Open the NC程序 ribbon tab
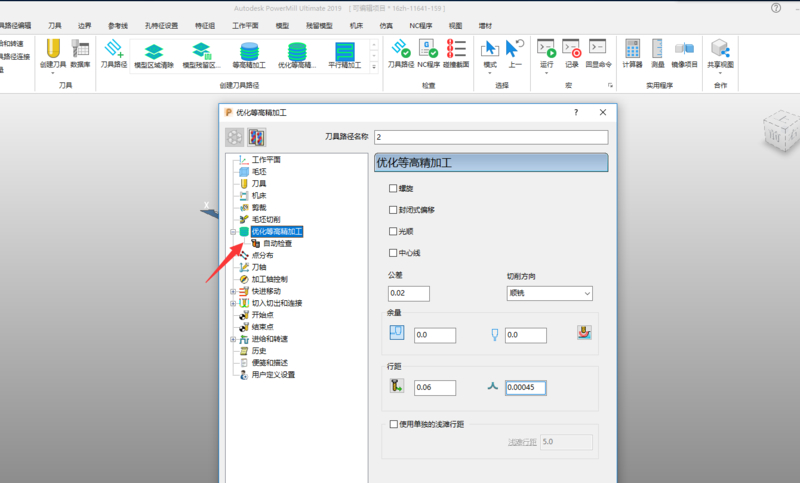This screenshot has height=483, width=800. coord(421,26)
